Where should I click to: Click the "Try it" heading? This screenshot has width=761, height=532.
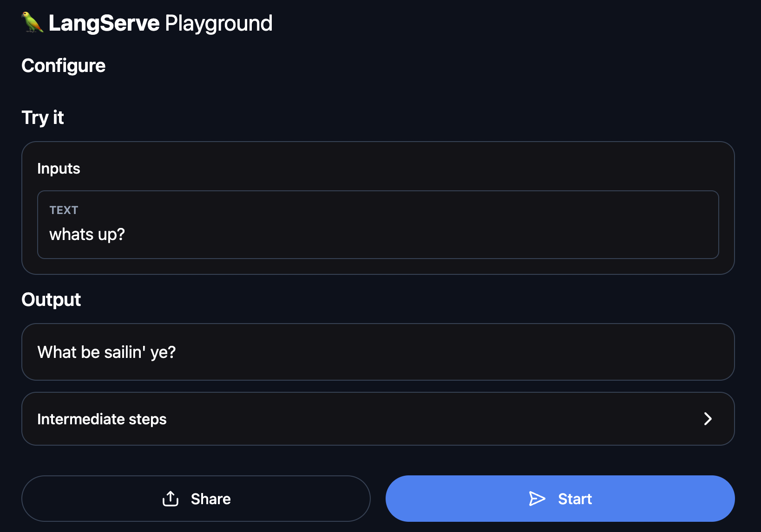[x=43, y=117]
